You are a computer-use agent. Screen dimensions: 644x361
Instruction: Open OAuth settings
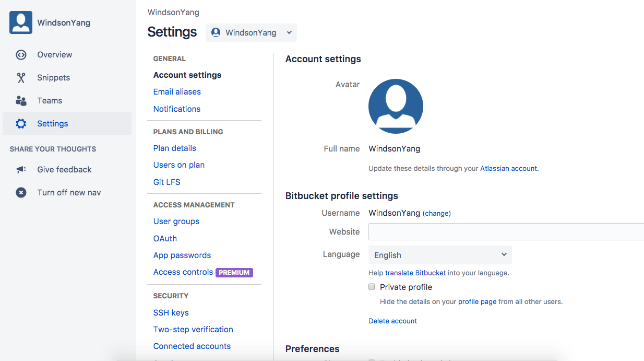pos(165,239)
